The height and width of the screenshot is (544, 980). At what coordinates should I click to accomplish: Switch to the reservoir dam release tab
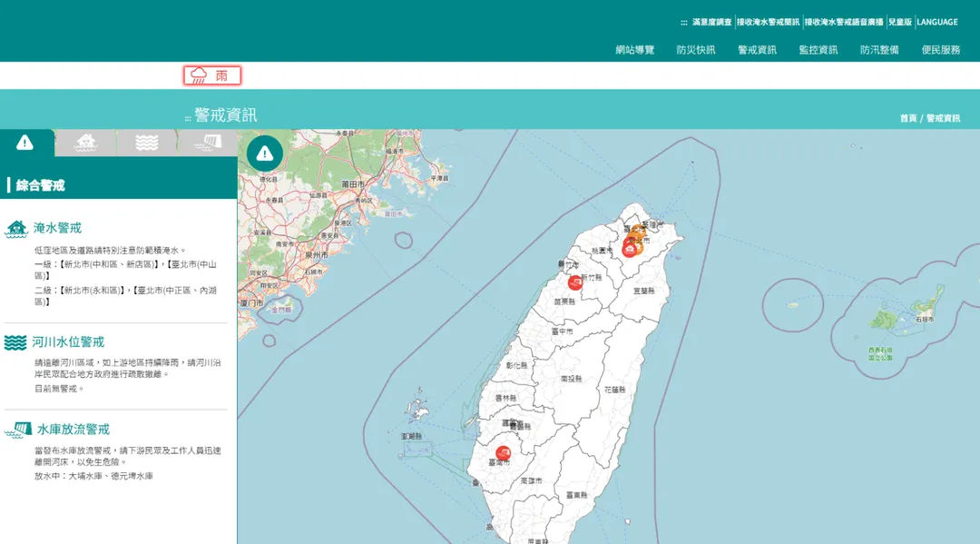208,143
